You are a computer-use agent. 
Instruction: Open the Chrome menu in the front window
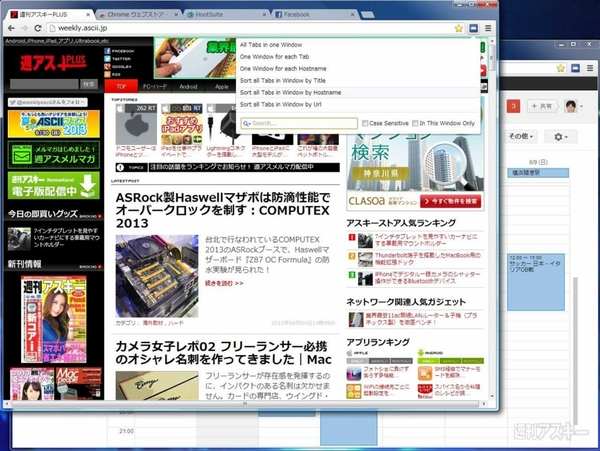coord(488,28)
